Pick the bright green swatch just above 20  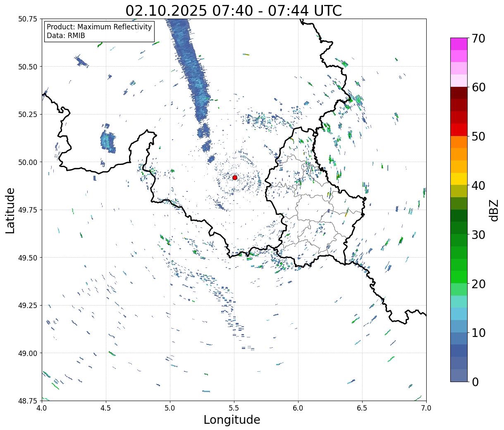pos(459,277)
